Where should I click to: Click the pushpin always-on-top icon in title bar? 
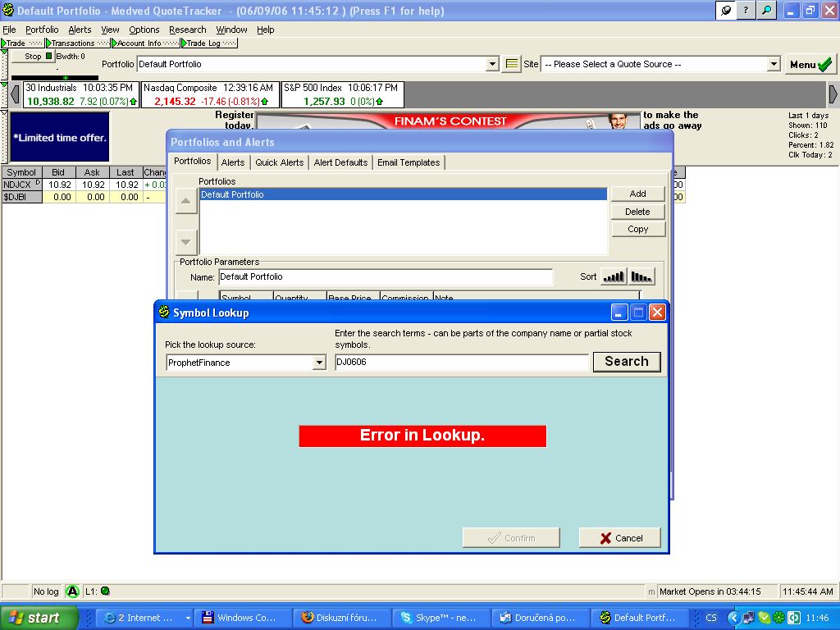(726, 10)
